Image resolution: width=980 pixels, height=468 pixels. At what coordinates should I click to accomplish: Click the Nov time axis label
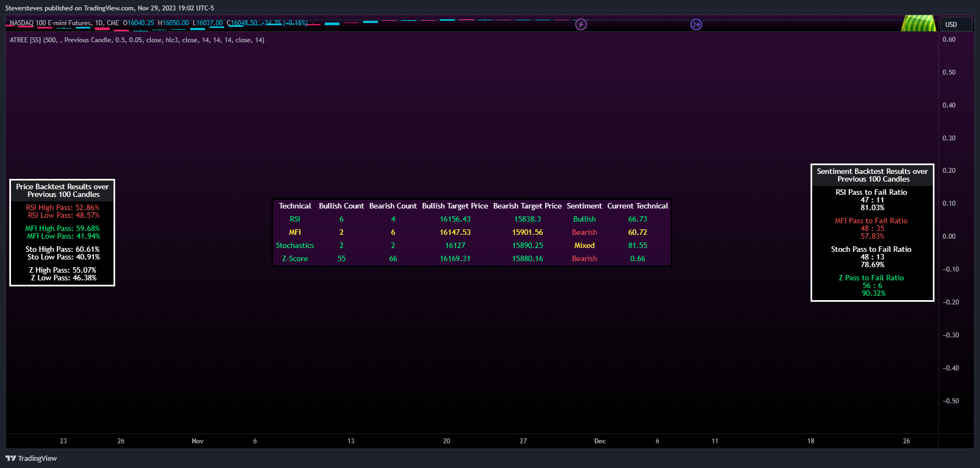tap(197, 441)
